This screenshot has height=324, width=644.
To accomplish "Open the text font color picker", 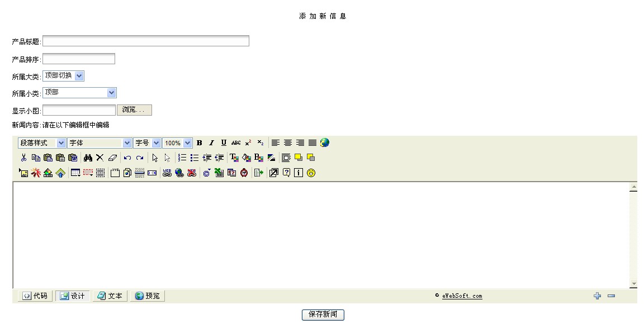I will 234,158.
